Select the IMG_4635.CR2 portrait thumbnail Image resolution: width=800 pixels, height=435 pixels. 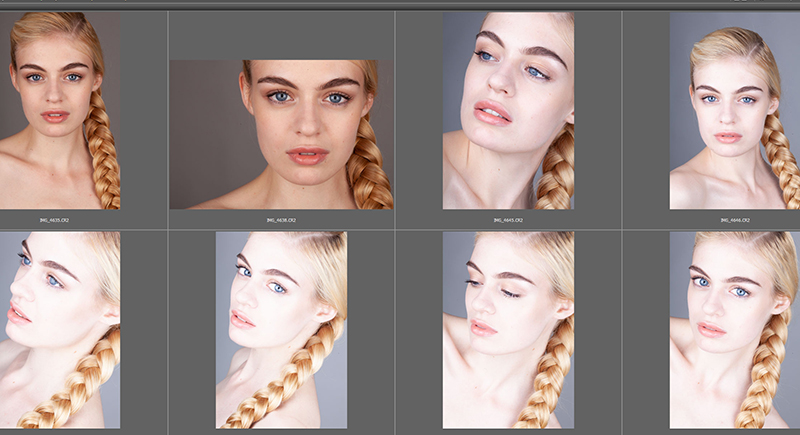pos(60,111)
